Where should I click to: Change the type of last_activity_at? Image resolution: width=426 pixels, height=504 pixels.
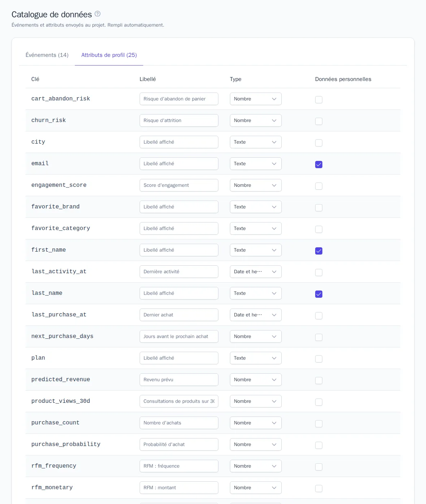pos(256,272)
